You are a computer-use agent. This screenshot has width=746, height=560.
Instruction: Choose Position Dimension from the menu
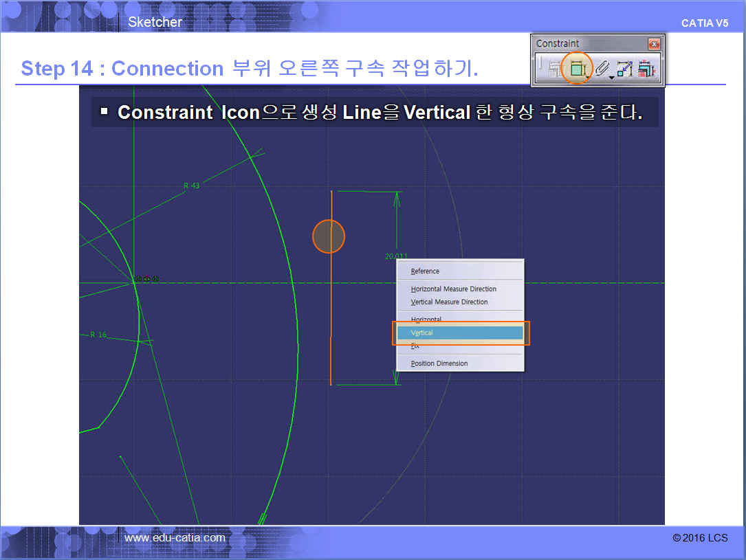439,363
